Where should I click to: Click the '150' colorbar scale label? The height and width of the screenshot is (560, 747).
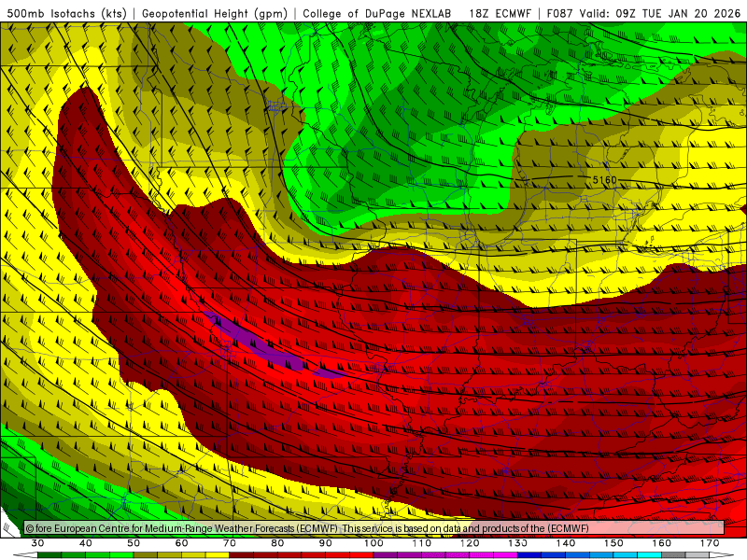[x=613, y=543]
